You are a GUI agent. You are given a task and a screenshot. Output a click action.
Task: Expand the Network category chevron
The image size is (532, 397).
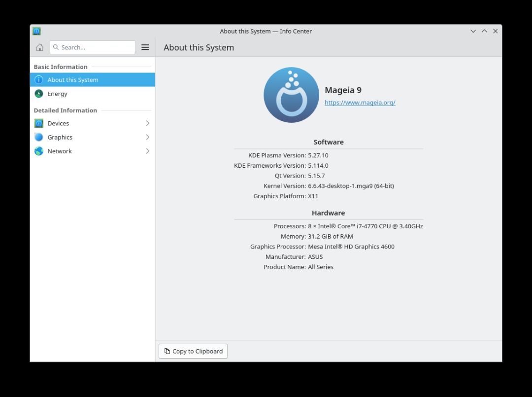coord(148,151)
